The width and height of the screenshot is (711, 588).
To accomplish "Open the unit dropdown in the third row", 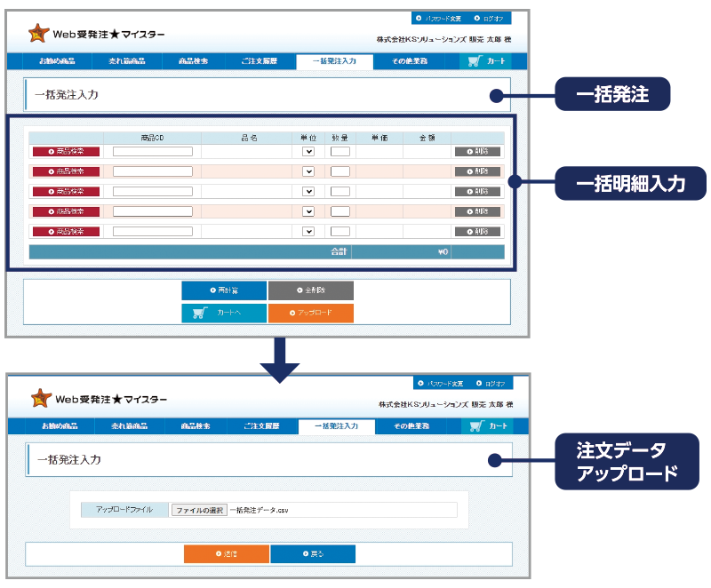I will coord(309,190).
